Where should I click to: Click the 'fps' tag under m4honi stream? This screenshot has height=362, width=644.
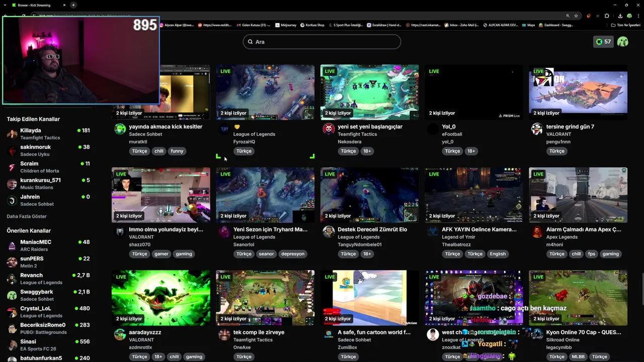coord(592,254)
